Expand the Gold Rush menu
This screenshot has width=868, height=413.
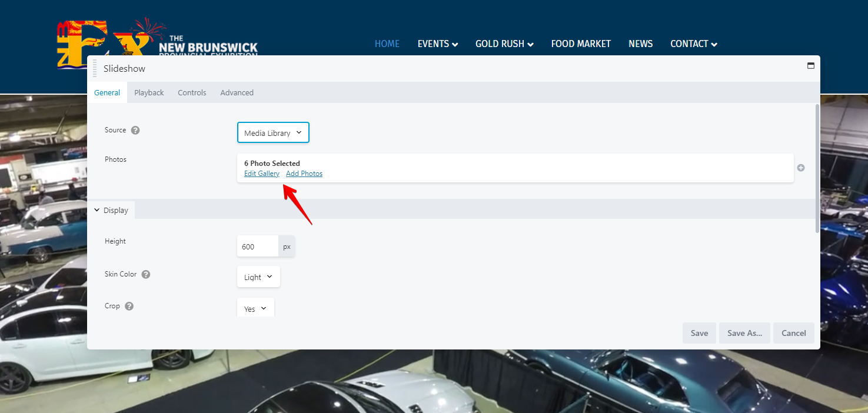[504, 44]
